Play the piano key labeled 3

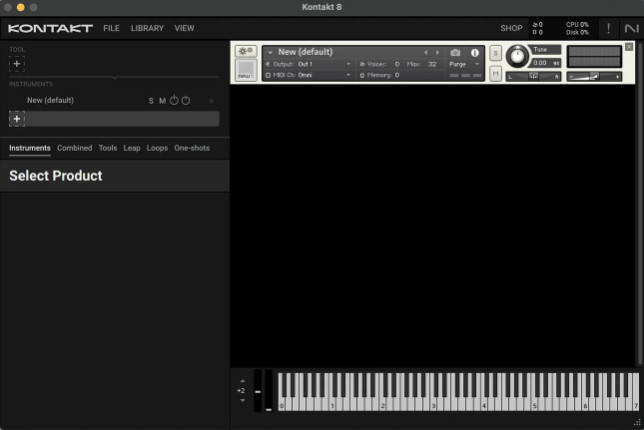[433, 405]
